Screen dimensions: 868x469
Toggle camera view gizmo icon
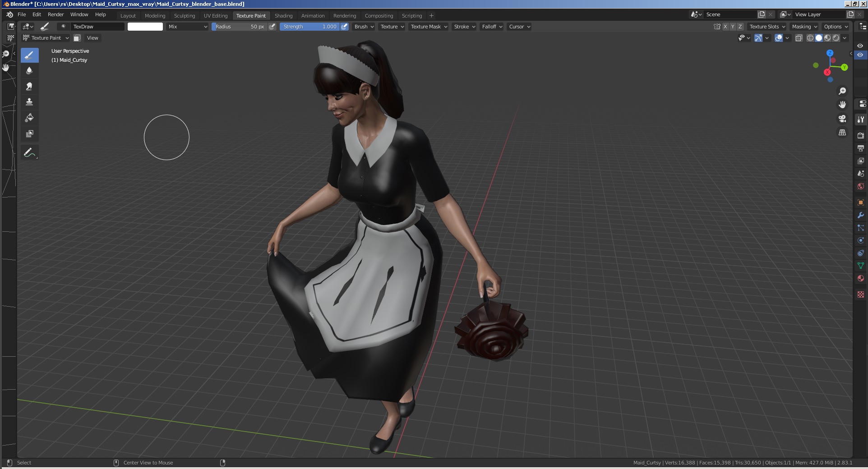[842, 119]
